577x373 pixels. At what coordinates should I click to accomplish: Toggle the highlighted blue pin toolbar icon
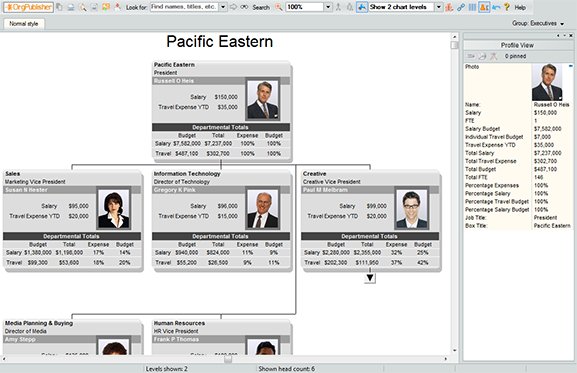click(x=362, y=7)
